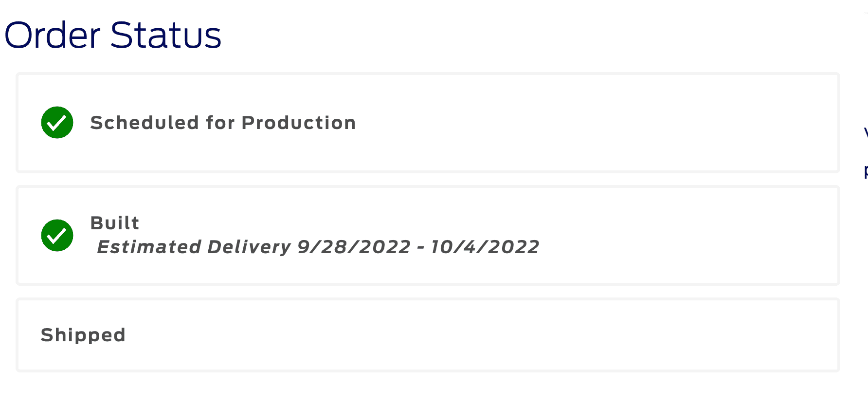Click the upper cut-off text at right edge
The height and width of the screenshot is (407, 868).
[865, 132]
